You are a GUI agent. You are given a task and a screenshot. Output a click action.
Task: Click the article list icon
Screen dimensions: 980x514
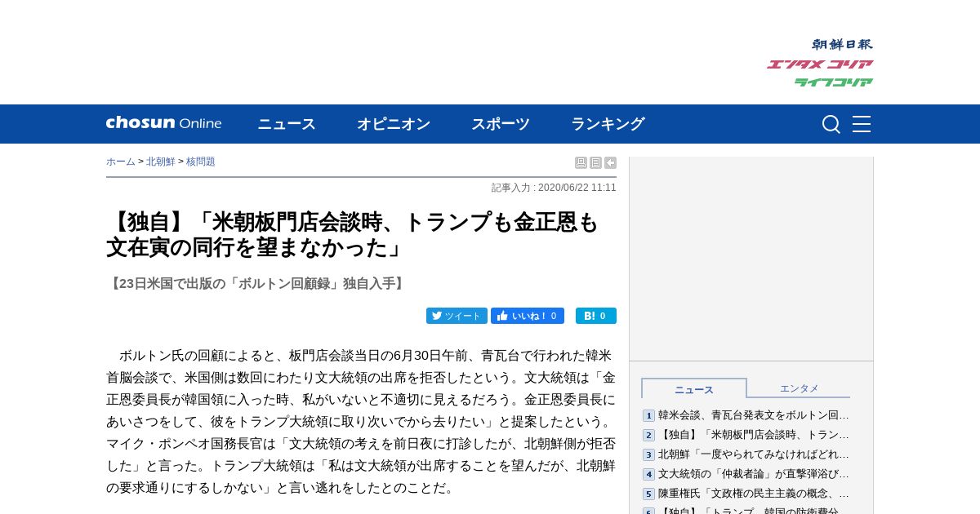[595, 162]
